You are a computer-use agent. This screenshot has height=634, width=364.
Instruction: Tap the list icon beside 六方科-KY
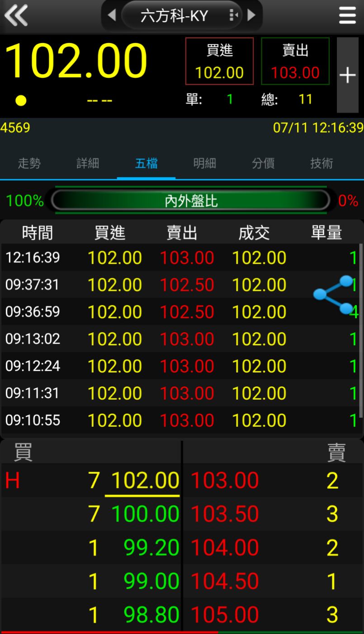pos(234,15)
